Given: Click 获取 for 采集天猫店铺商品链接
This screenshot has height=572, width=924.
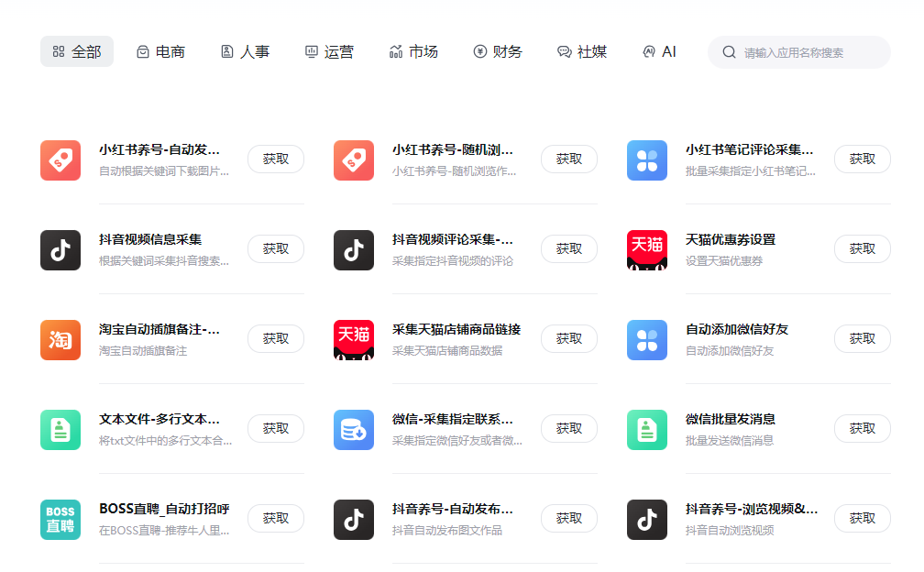Looking at the screenshot, I should coord(568,339).
